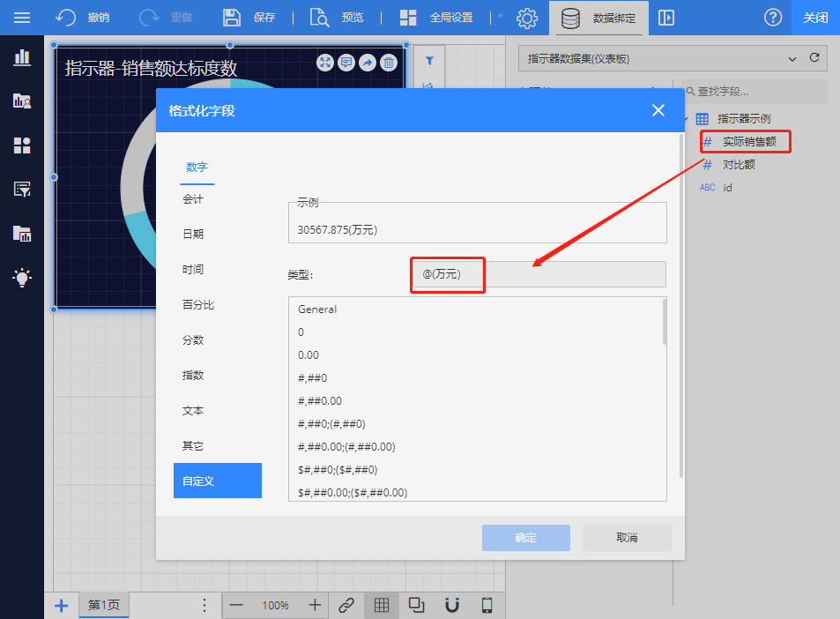
Task: Refresh the dataset list
Action: [x=814, y=58]
